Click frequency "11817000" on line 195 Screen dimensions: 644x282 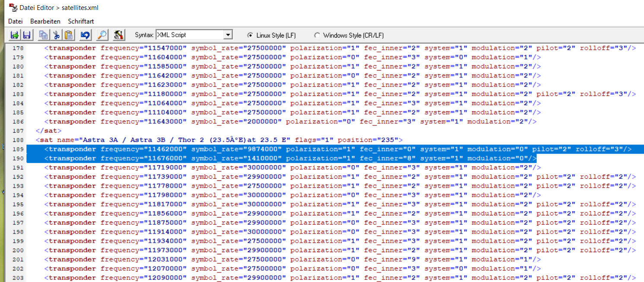click(x=165, y=204)
